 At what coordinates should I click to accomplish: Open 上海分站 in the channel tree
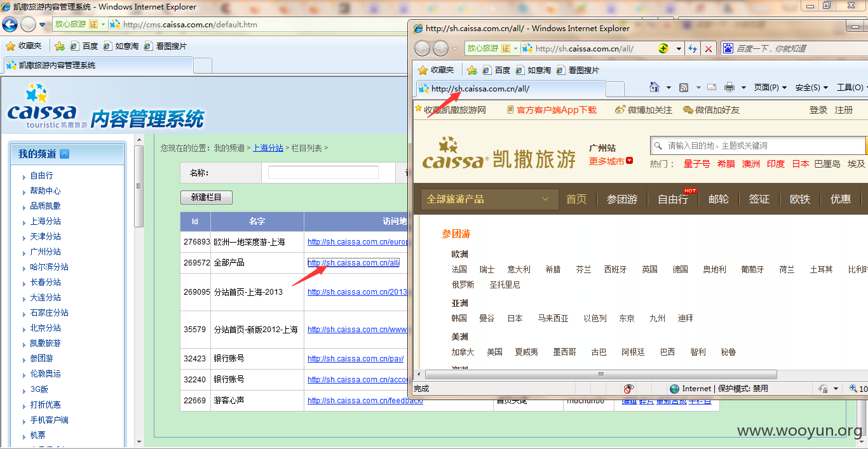[45, 221]
